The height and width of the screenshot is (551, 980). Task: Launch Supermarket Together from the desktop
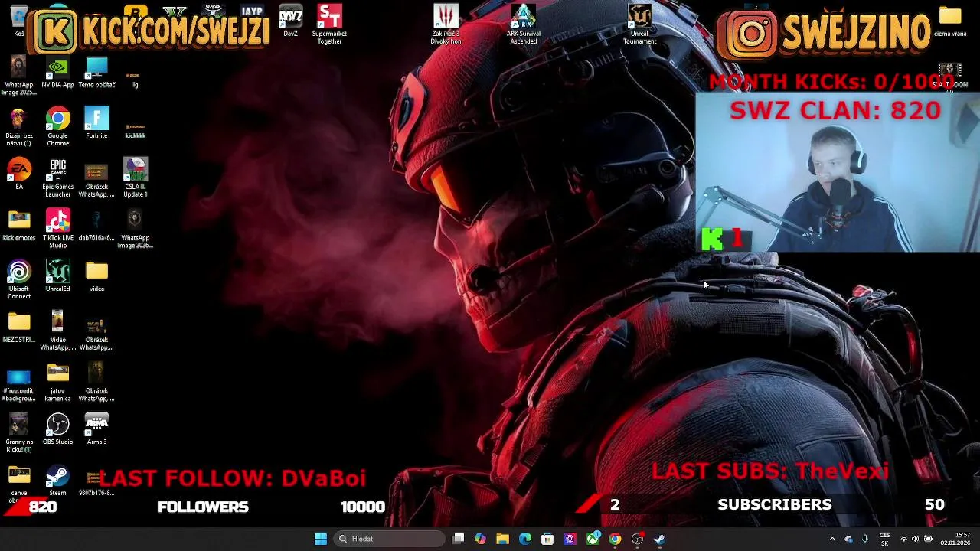click(x=329, y=24)
